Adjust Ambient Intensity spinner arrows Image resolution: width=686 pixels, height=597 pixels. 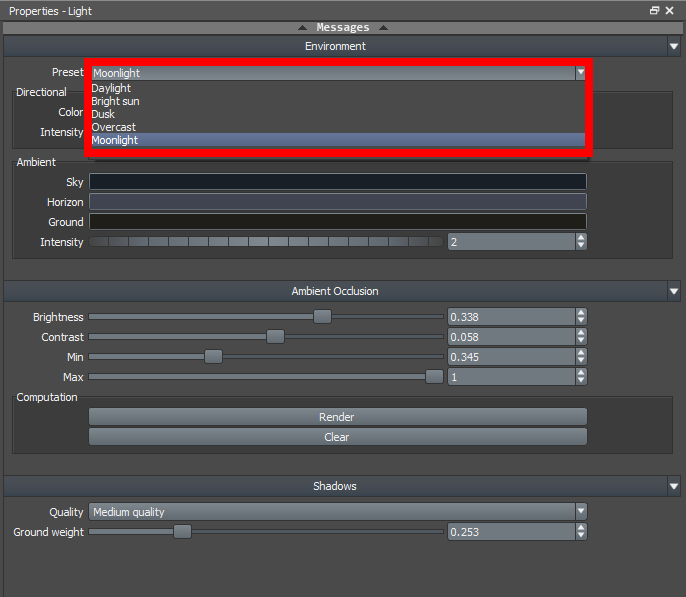(581, 242)
